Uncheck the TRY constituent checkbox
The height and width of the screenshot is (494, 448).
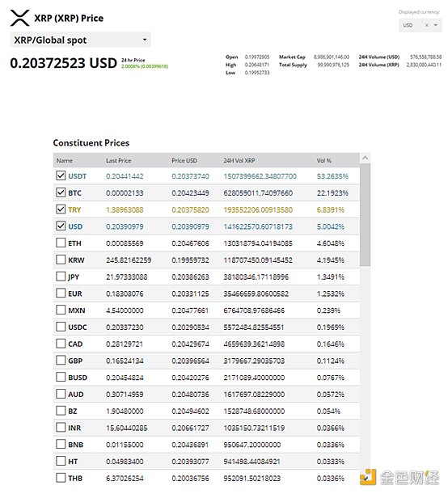(61, 209)
